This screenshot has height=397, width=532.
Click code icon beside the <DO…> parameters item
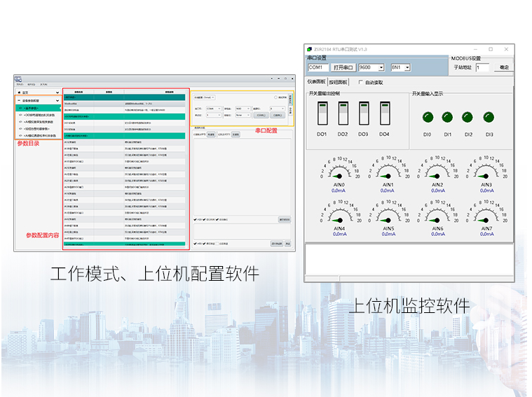pos(20,115)
